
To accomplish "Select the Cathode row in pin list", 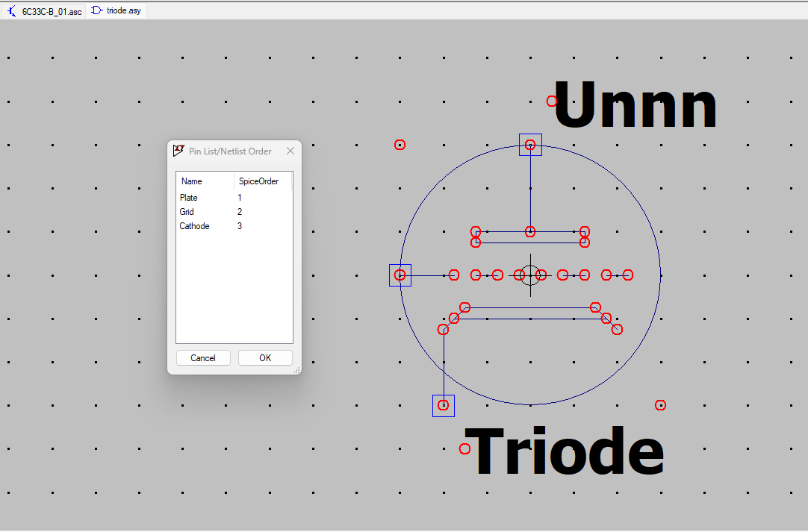I will (234, 226).
